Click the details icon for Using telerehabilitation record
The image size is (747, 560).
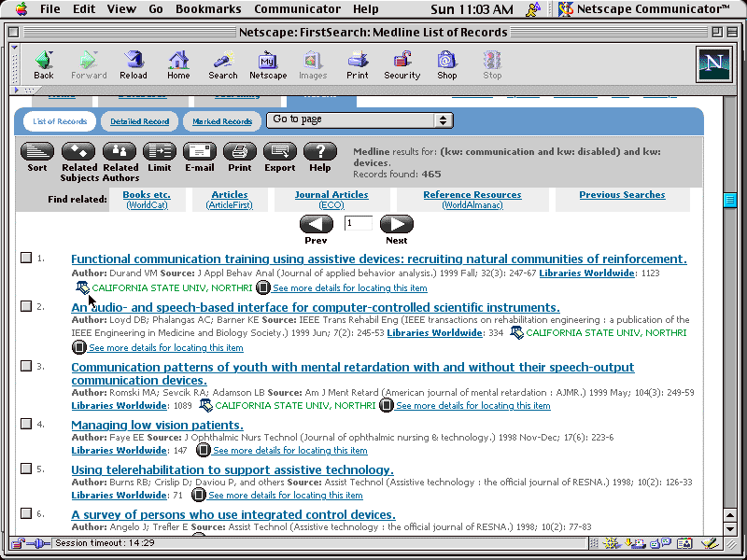[198, 495]
